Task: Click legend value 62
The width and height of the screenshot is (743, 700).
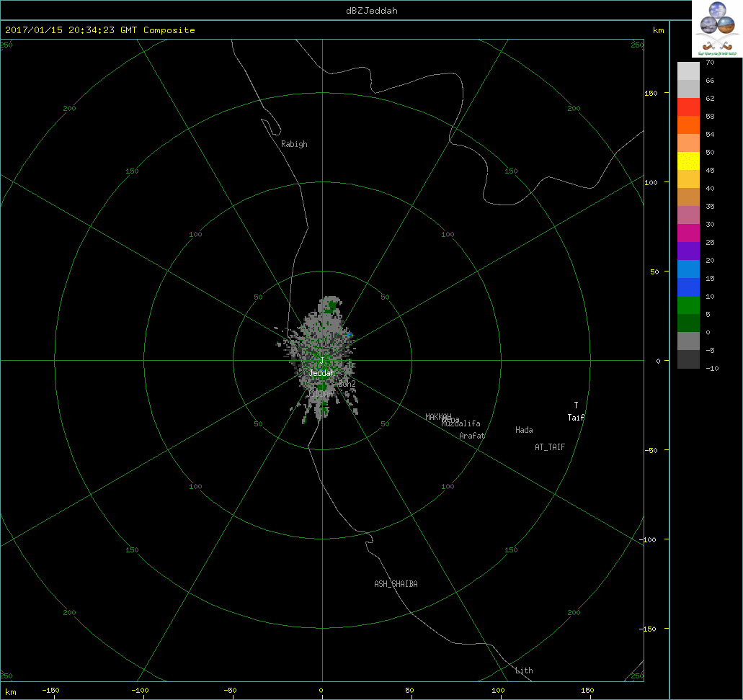Action: (710, 98)
